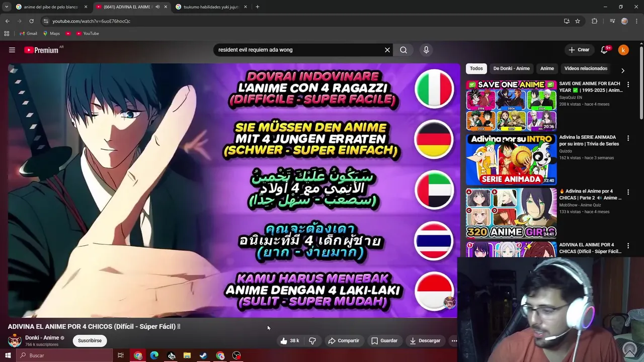Viewport: 644px width, 362px height.
Task: Open '320 ANIME GIRLS' thumbnail
Action: (511, 213)
